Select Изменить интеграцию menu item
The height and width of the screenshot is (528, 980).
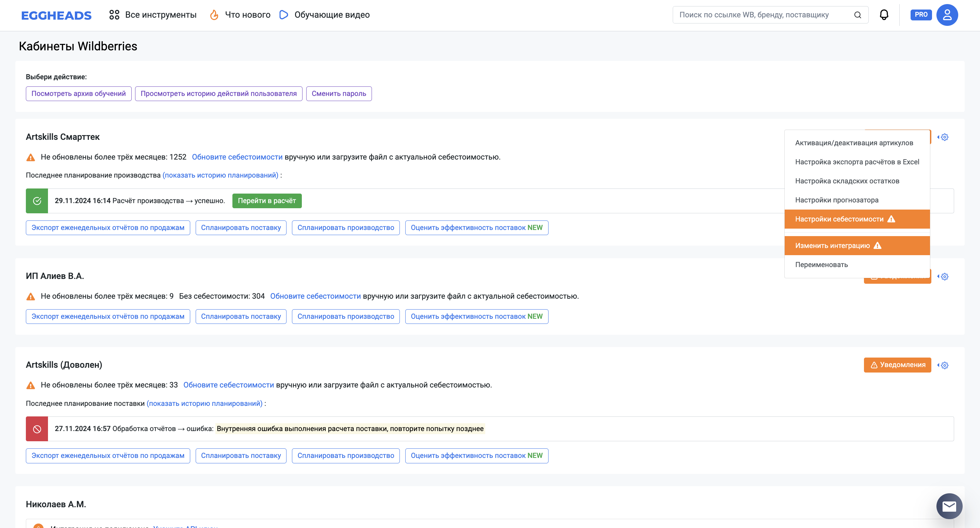click(x=857, y=246)
